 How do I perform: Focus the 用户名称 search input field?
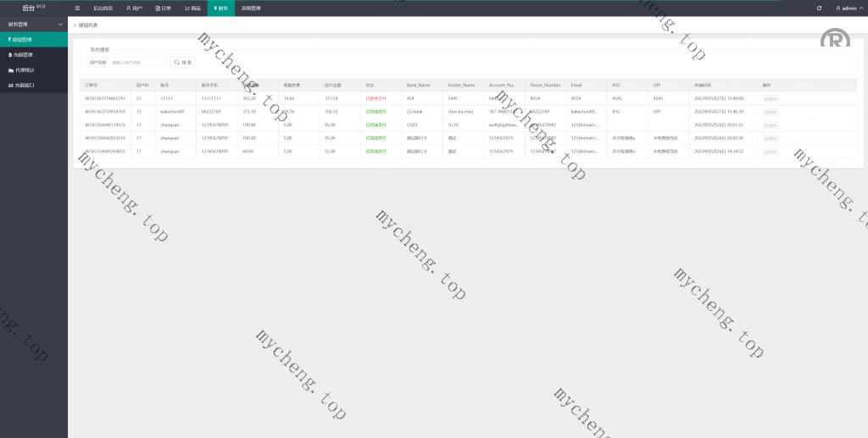[x=137, y=62]
